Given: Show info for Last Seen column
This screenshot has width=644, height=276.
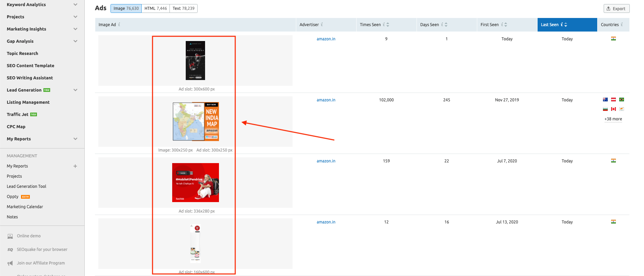Looking at the screenshot, I should click(x=562, y=24).
